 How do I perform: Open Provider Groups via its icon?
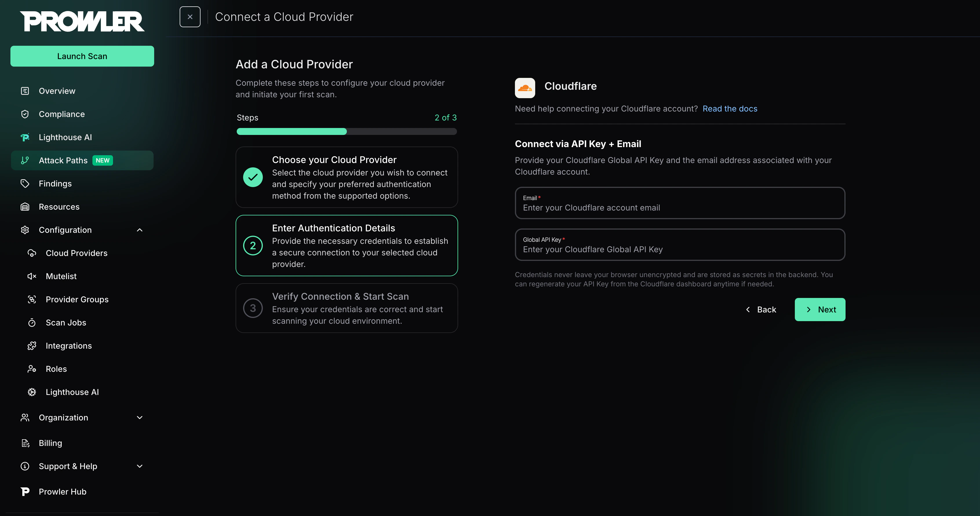click(32, 299)
